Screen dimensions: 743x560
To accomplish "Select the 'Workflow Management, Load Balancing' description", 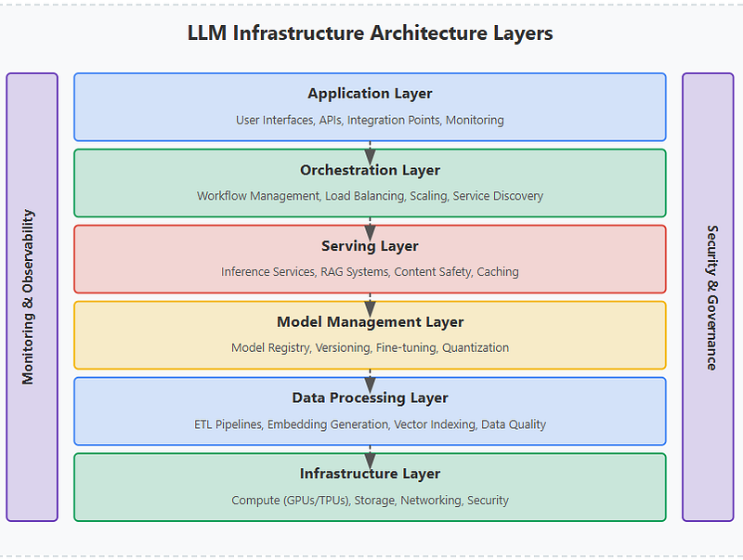I will coord(370,196).
